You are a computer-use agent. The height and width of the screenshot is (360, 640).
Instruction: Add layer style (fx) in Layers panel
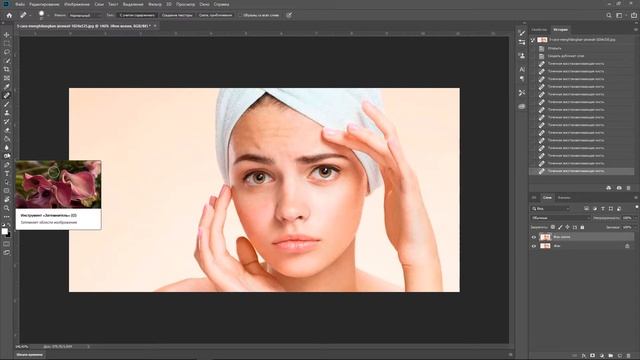(x=584, y=356)
